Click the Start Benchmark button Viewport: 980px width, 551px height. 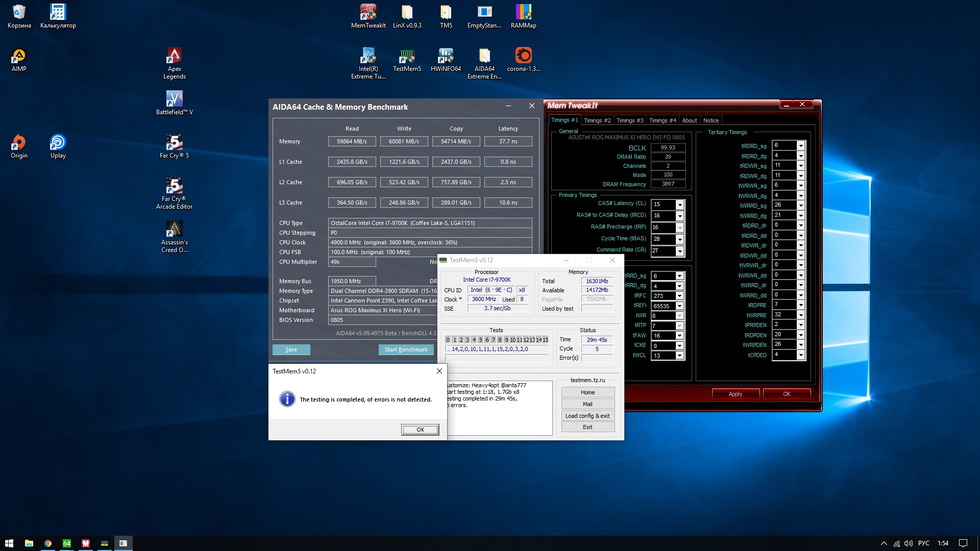tap(406, 349)
